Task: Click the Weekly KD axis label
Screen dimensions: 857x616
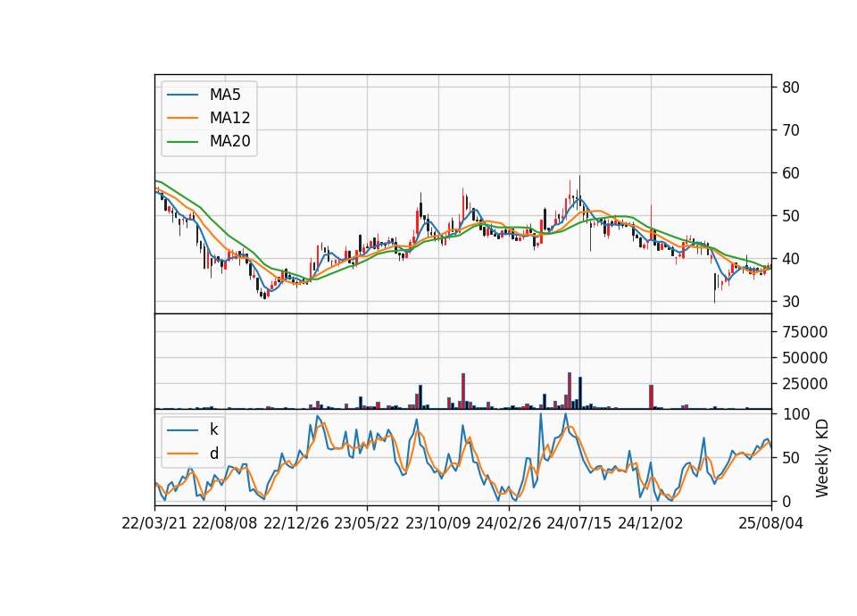Action: tap(821, 458)
